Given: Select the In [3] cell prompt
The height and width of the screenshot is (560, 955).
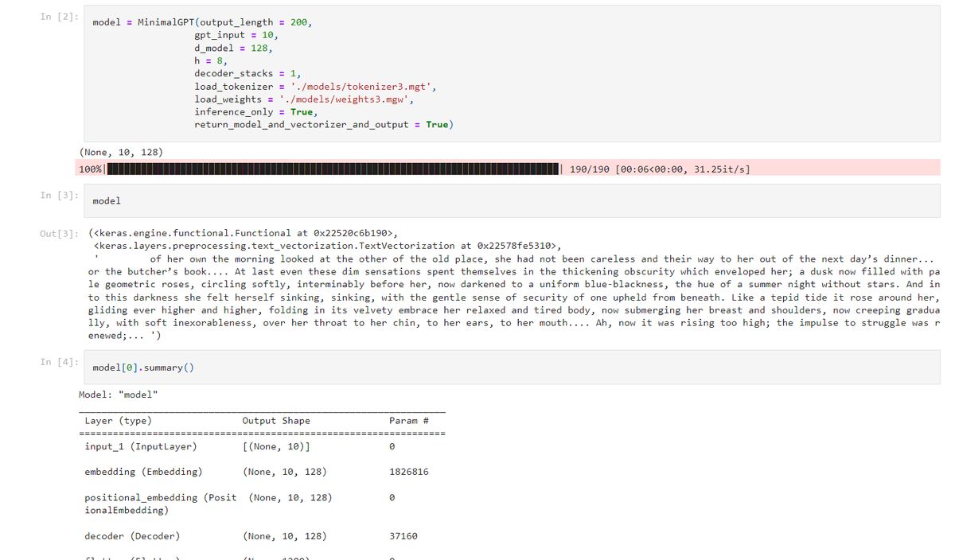Looking at the screenshot, I should pyautogui.click(x=58, y=196).
